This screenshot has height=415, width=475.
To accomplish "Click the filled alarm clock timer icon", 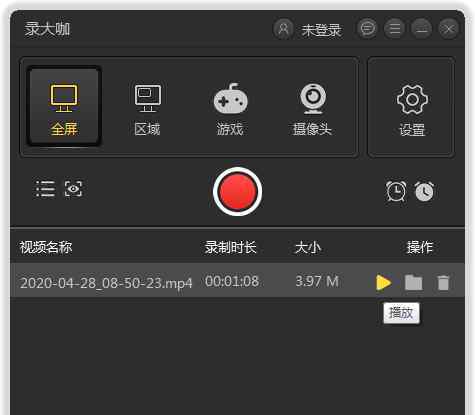I will [424, 191].
